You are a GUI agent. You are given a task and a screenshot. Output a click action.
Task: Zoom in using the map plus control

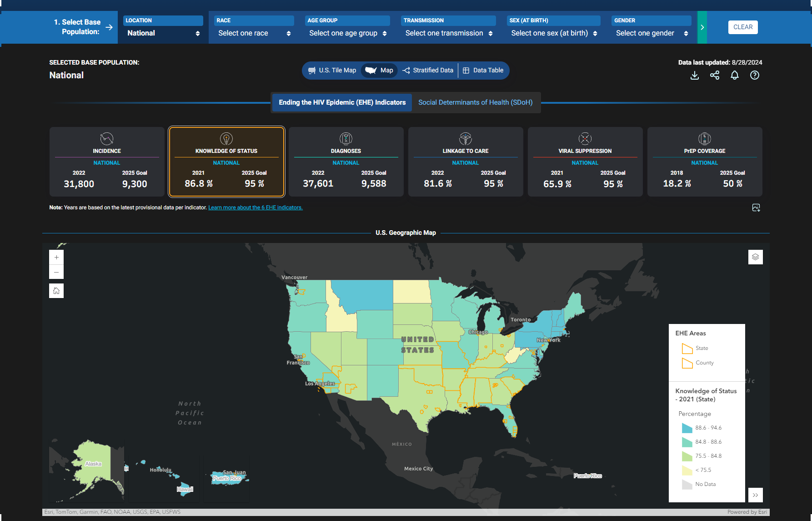click(56, 257)
